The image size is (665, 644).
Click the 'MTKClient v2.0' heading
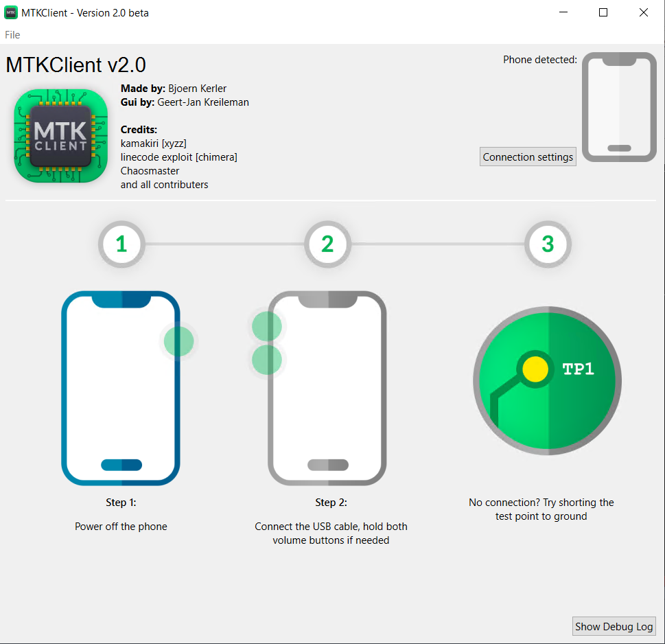(x=76, y=65)
